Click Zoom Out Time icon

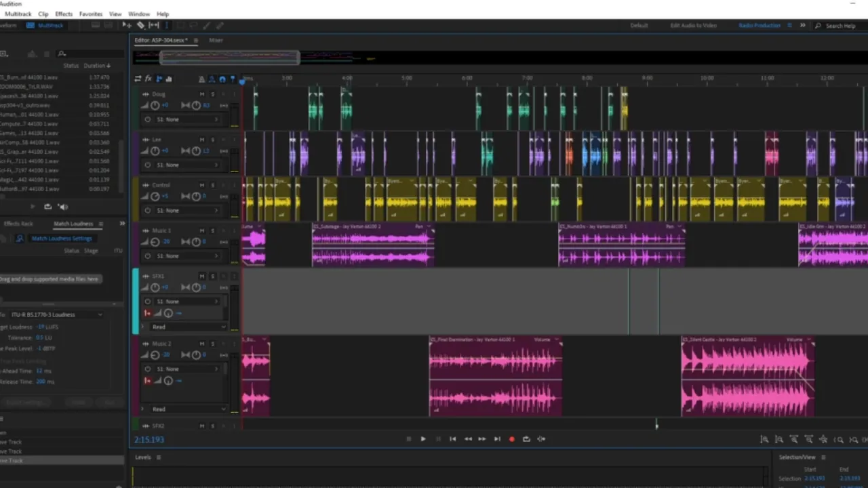809,440
